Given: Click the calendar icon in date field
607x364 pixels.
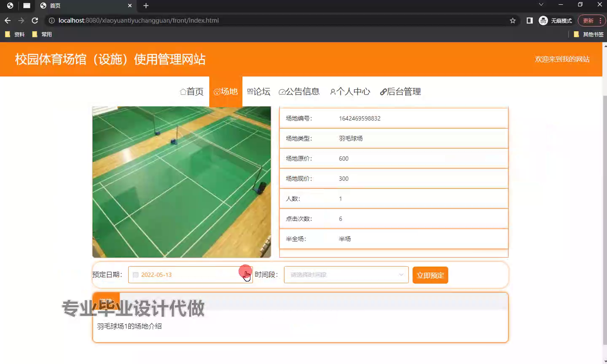Looking at the screenshot, I should pos(136,275).
